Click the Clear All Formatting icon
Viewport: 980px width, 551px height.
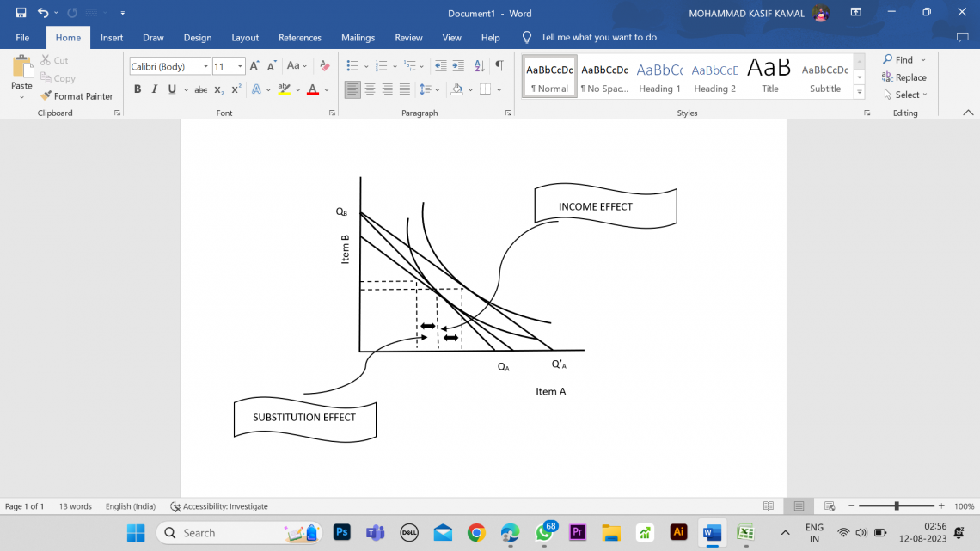(324, 66)
